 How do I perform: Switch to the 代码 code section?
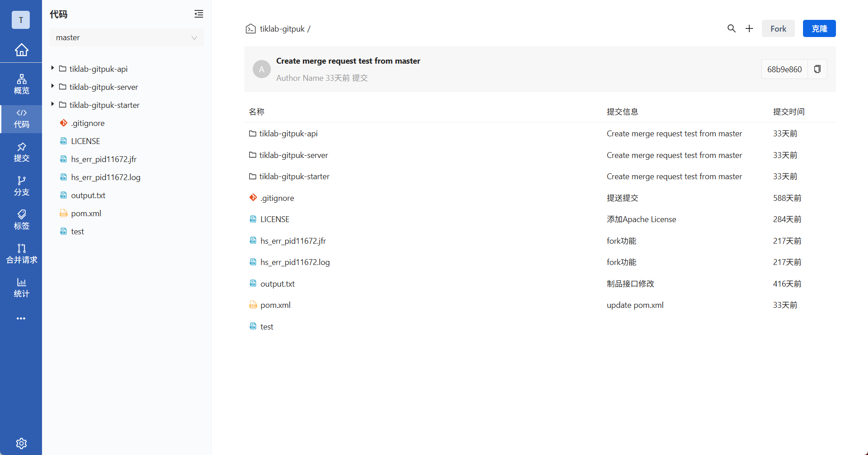(21, 119)
